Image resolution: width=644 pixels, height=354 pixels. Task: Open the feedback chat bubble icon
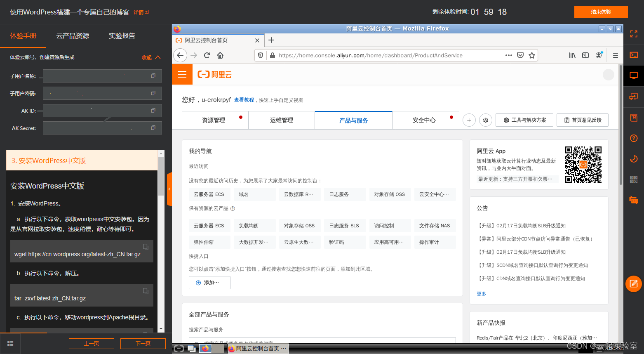click(634, 200)
